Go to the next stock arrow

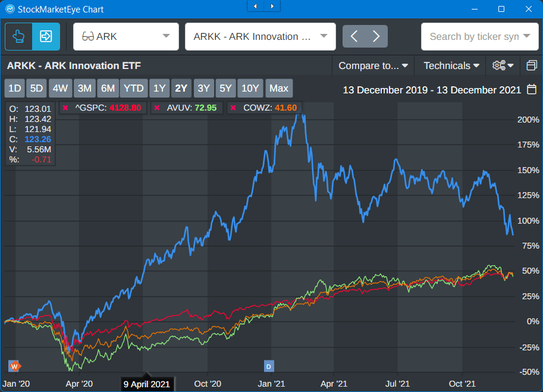pos(376,36)
